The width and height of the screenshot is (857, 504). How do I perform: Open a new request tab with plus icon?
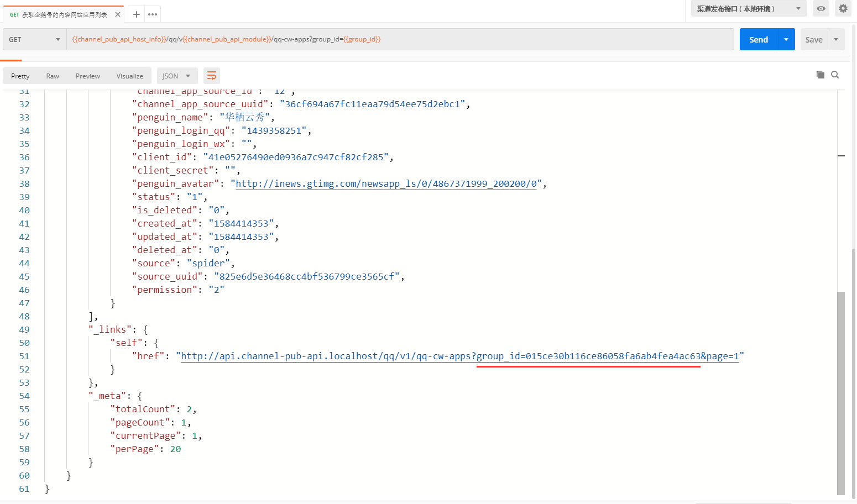[137, 14]
